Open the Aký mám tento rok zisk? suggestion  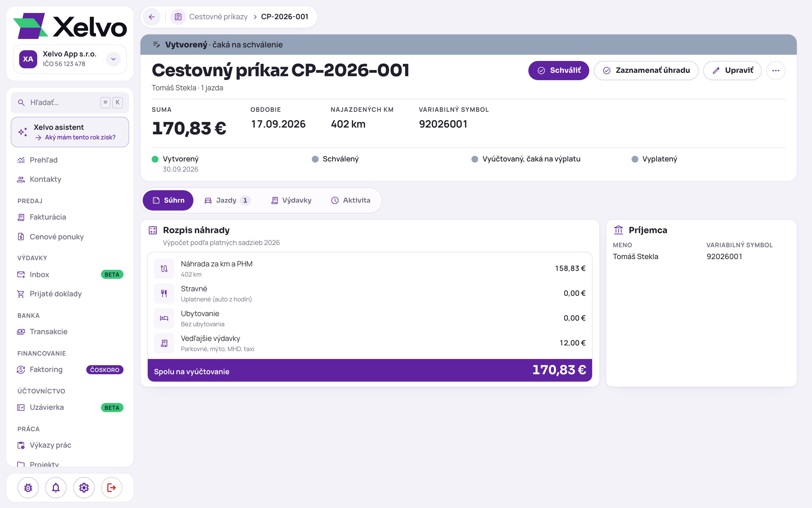coord(76,137)
